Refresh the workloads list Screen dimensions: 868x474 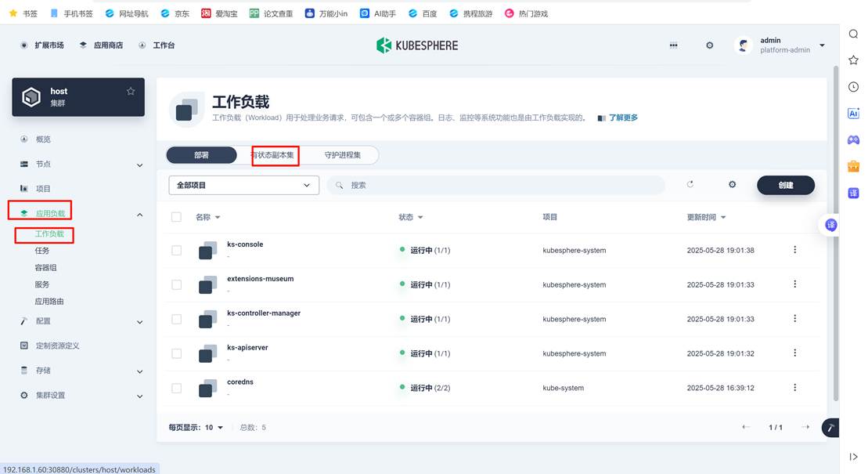click(690, 185)
